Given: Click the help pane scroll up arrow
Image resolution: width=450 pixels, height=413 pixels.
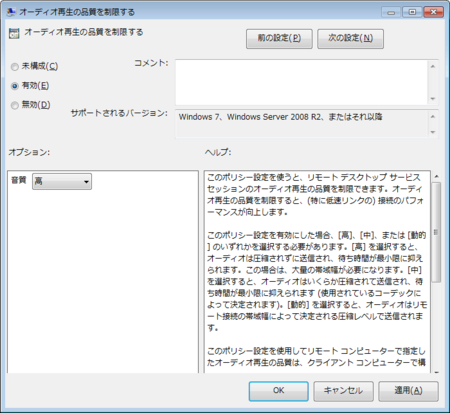Looking at the screenshot, I should (437, 176).
